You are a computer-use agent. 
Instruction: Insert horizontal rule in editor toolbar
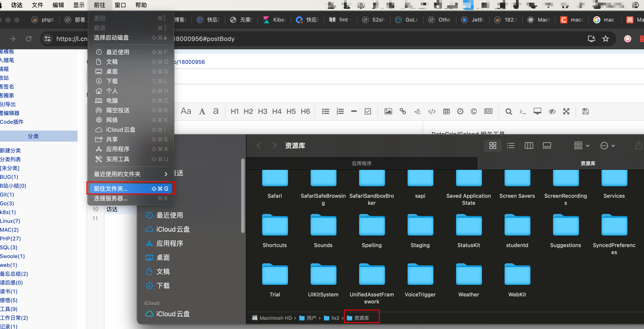(x=354, y=111)
